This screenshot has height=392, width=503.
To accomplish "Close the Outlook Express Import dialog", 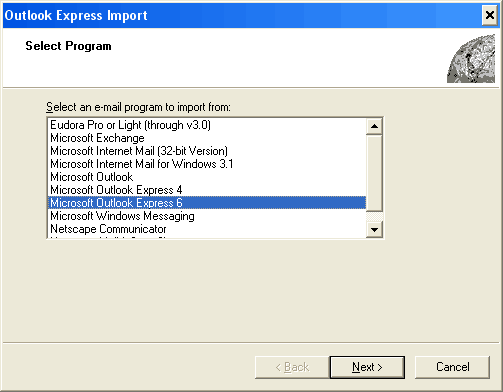I will pos(490,15).
